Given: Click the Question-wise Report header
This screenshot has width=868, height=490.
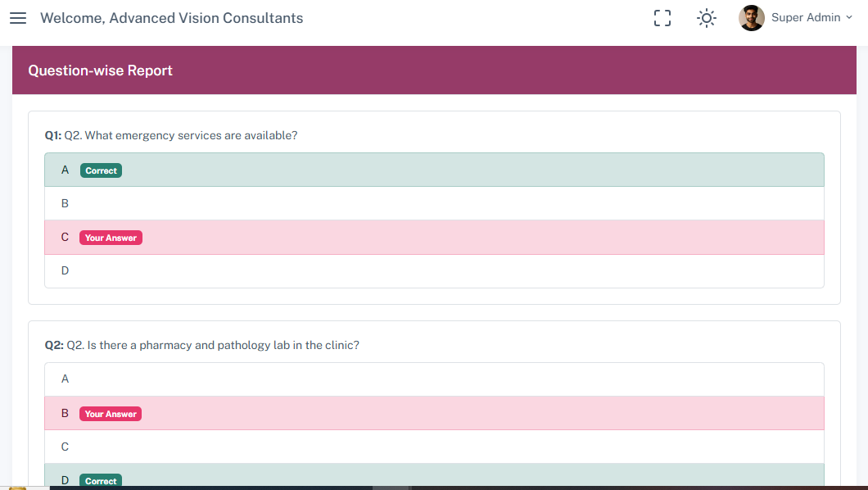Looking at the screenshot, I should click(x=101, y=70).
